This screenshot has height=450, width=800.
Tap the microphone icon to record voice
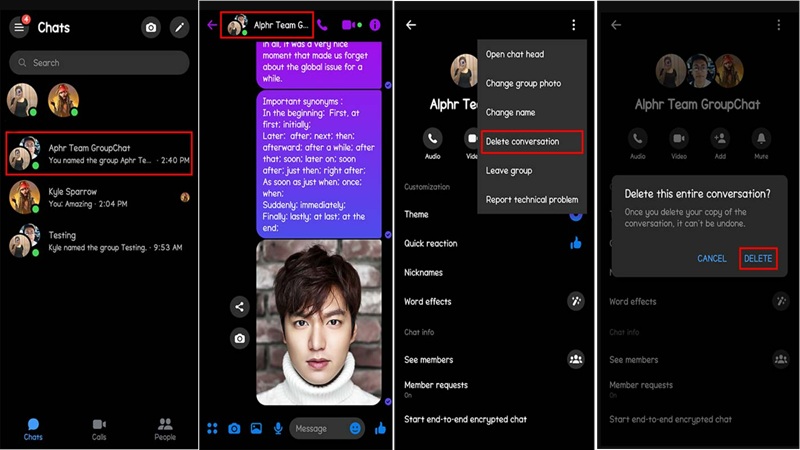point(278,429)
